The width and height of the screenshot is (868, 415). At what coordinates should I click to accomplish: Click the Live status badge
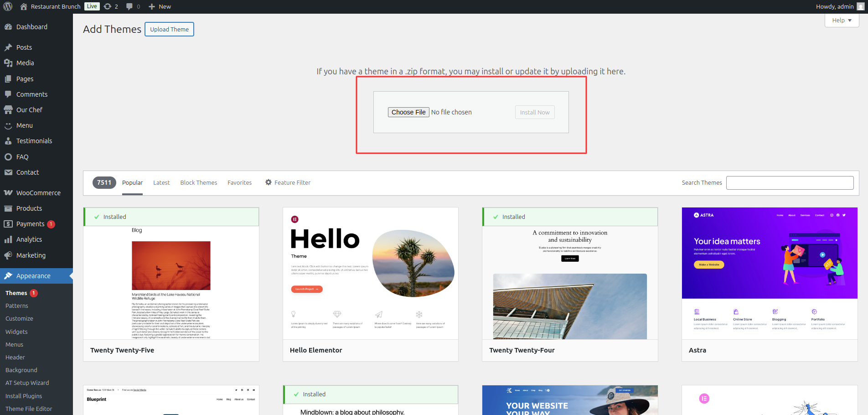click(92, 6)
